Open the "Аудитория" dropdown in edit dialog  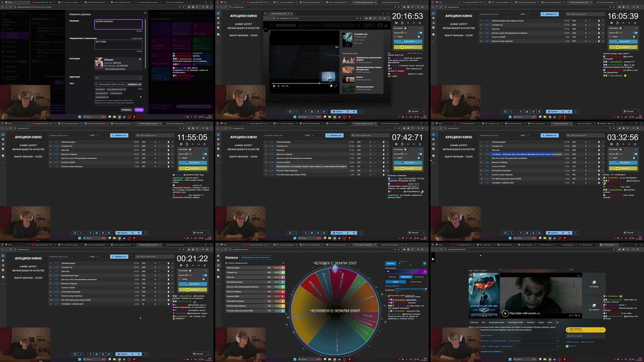point(118,77)
